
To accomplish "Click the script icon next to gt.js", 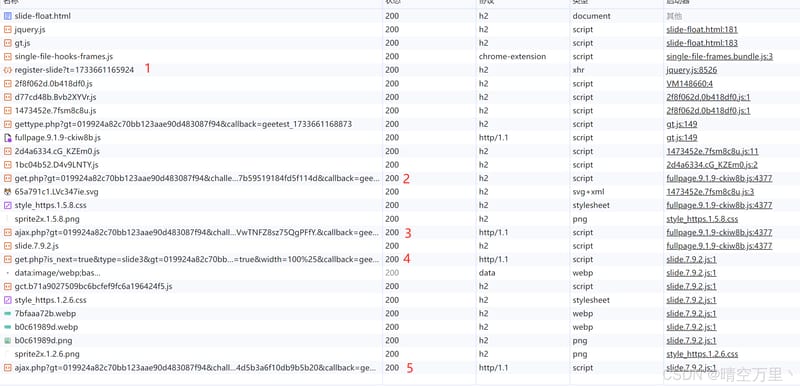I will point(7,43).
